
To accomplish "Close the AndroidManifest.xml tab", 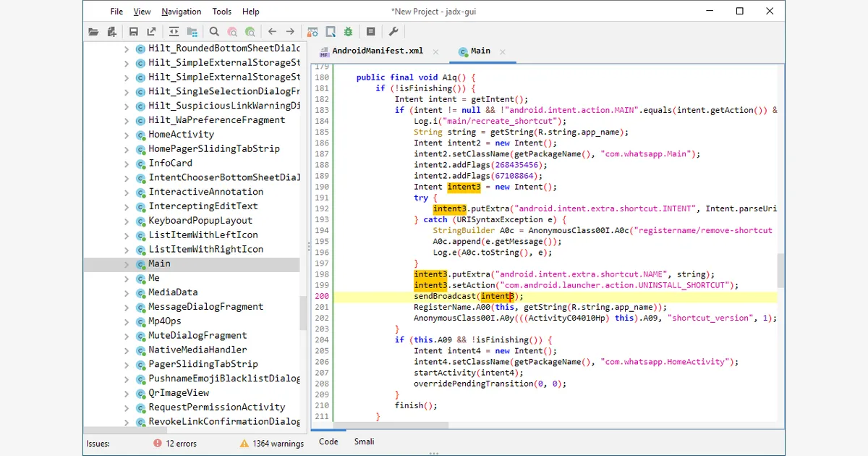I will click(436, 52).
